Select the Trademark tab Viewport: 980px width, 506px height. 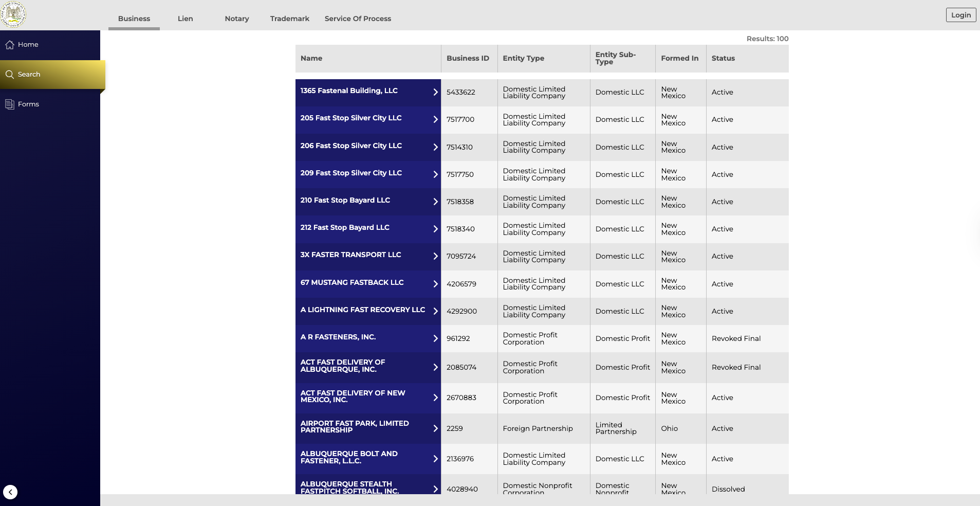289,19
